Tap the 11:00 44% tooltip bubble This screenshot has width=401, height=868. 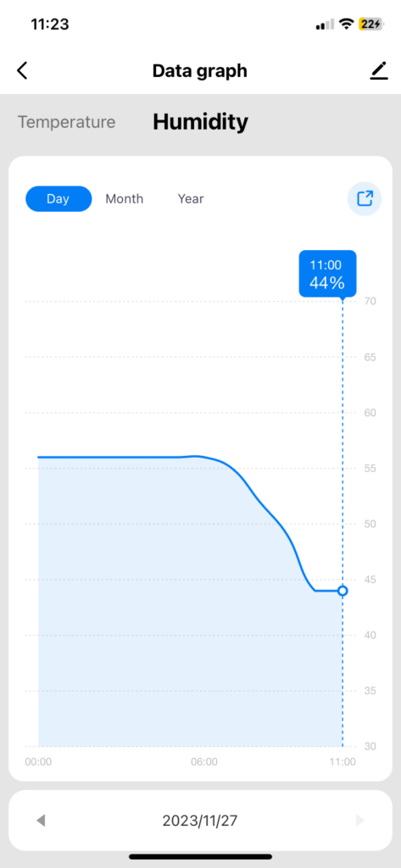328,274
